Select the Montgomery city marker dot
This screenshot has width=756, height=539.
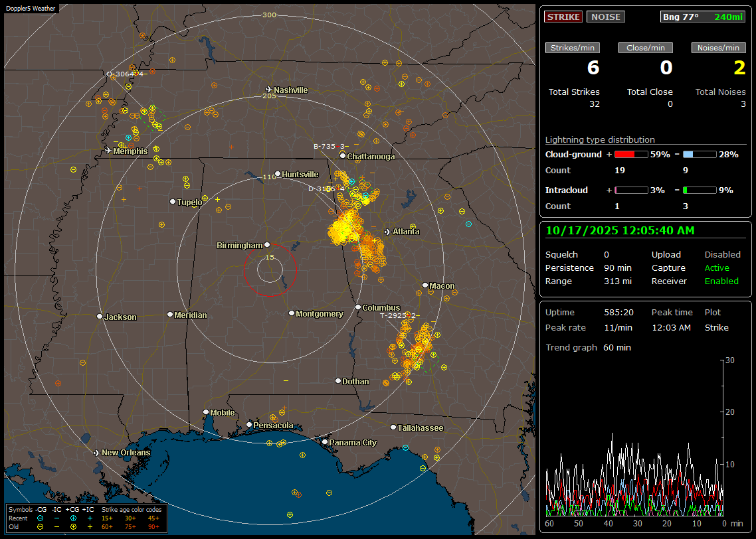pyautogui.click(x=292, y=313)
